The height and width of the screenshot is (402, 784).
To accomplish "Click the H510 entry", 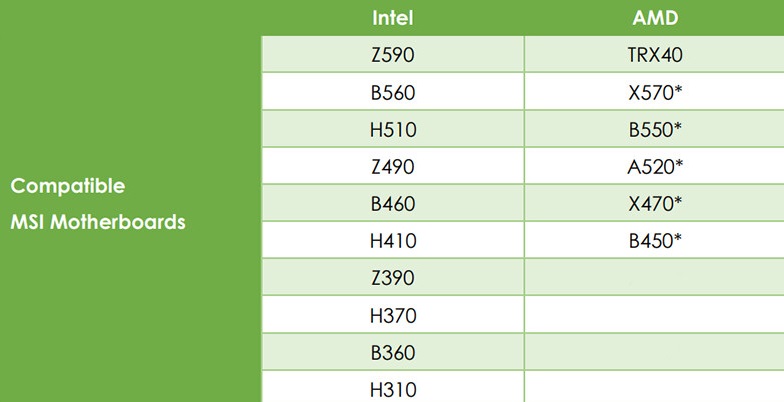I will point(393,129).
